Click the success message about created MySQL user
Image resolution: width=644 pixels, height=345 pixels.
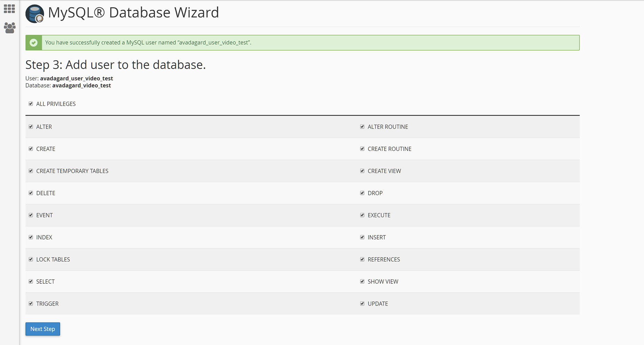[148, 42]
